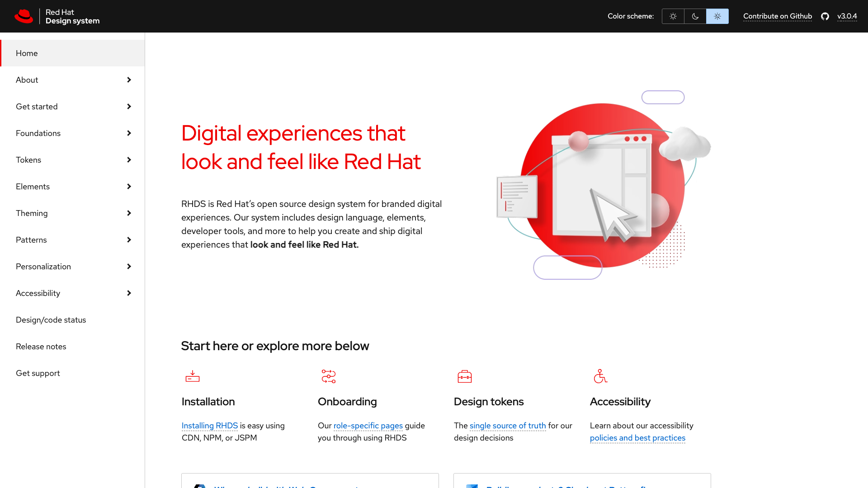The height and width of the screenshot is (488, 868).
Task: Select the dark color scheme moon icon
Action: coord(695,16)
